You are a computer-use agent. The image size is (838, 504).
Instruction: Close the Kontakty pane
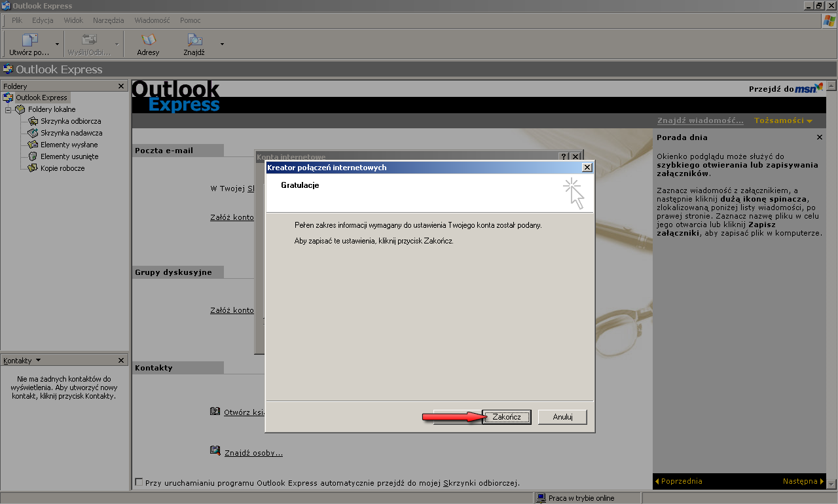coord(121,360)
